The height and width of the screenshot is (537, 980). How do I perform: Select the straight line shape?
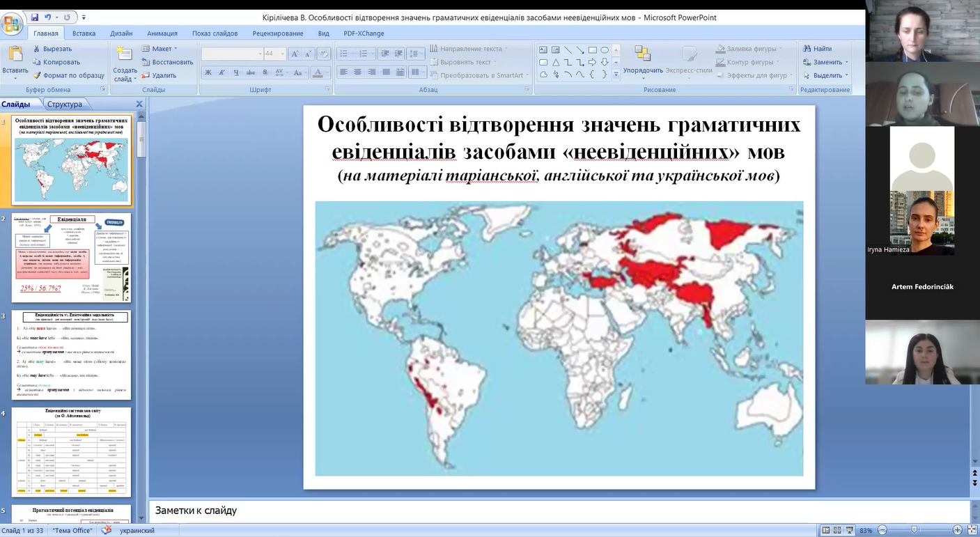click(568, 50)
